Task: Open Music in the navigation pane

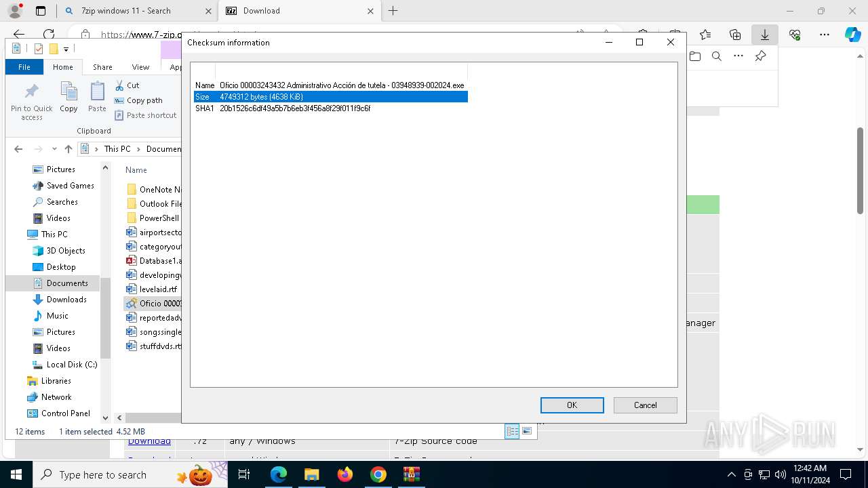Action: [x=57, y=316]
